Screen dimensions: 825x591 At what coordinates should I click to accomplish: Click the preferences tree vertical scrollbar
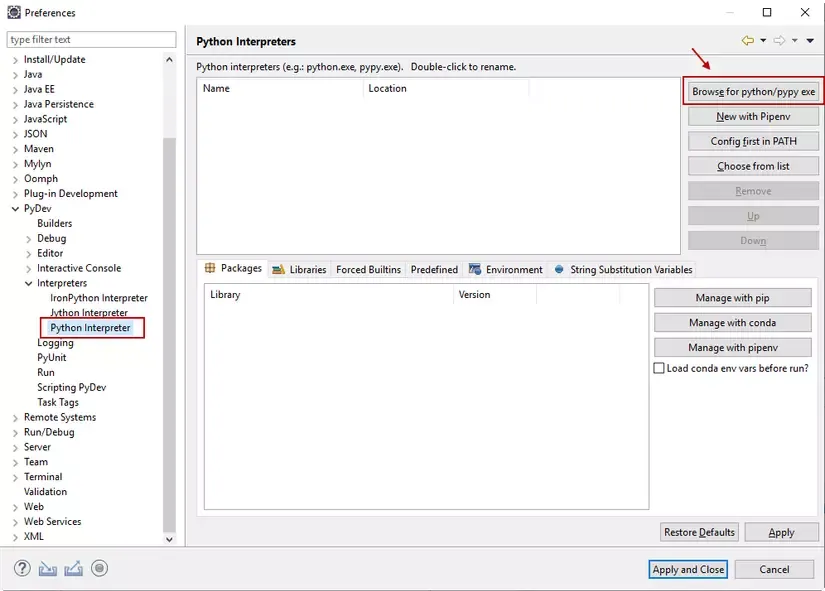coord(169,300)
